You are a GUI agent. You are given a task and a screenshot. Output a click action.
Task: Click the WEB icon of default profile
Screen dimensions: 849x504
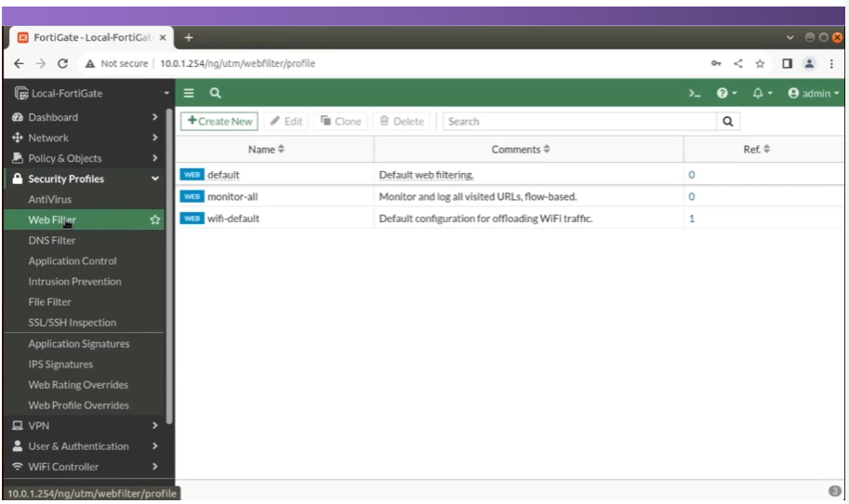tap(192, 174)
